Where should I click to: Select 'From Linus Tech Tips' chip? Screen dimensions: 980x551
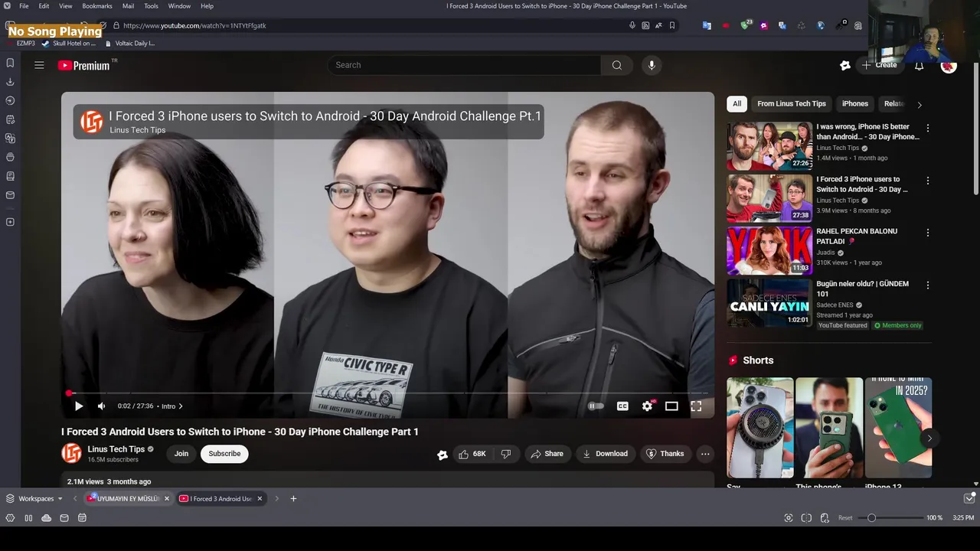point(792,103)
